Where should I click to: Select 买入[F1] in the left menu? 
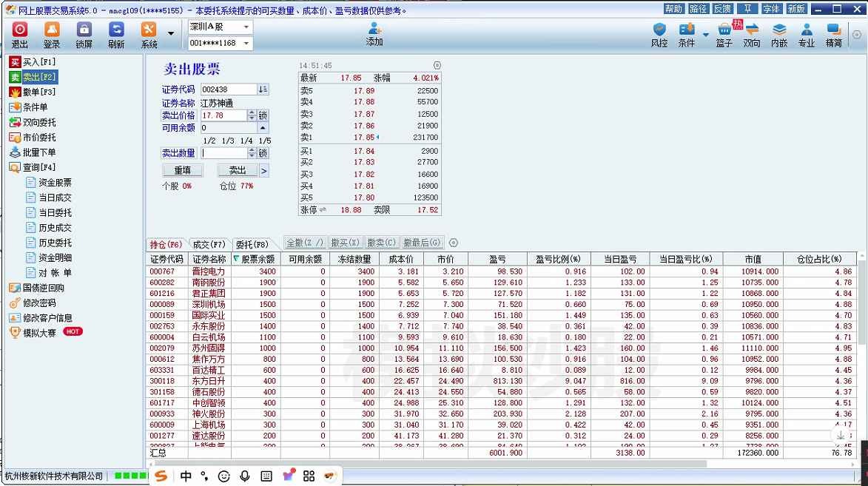tap(38, 62)
